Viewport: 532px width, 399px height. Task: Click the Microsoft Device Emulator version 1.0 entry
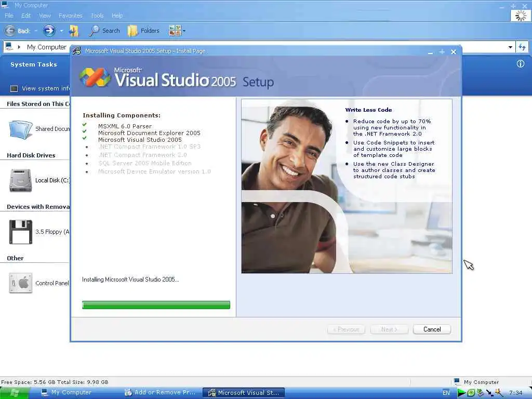[x=154, y=171]
